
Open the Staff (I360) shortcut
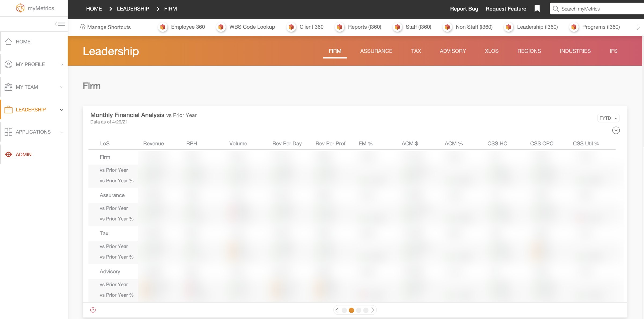tap(412, 27)
